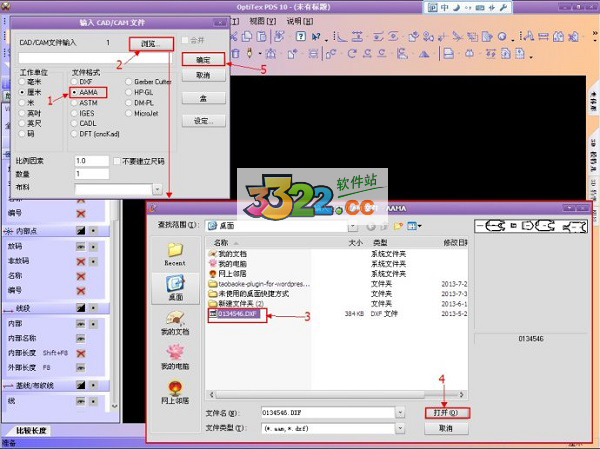This screenshot has height=449, width=600.
Task: Click the new folder icon in file dialog
Action: coord(398,226)
